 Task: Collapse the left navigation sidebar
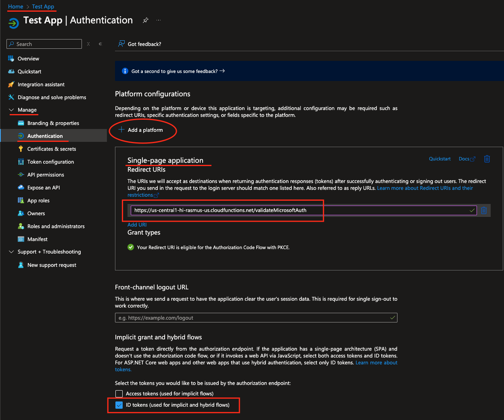coord(100,44)
